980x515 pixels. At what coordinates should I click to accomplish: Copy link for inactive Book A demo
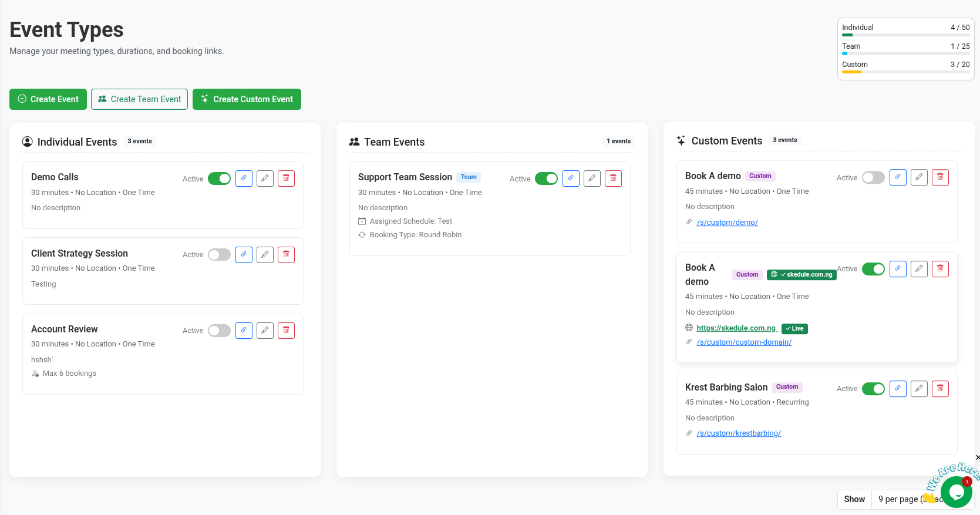click(898, 177)
